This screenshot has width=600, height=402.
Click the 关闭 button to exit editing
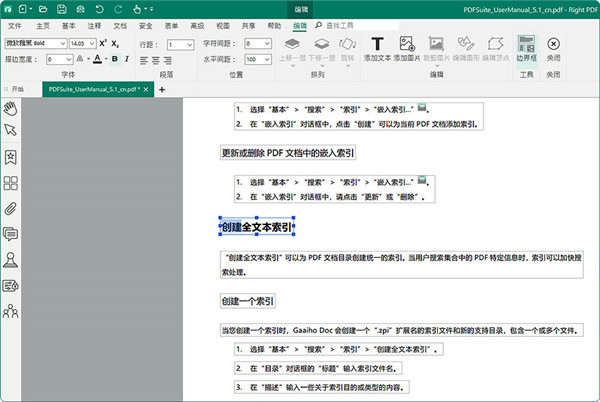click(x=553, y=49)
